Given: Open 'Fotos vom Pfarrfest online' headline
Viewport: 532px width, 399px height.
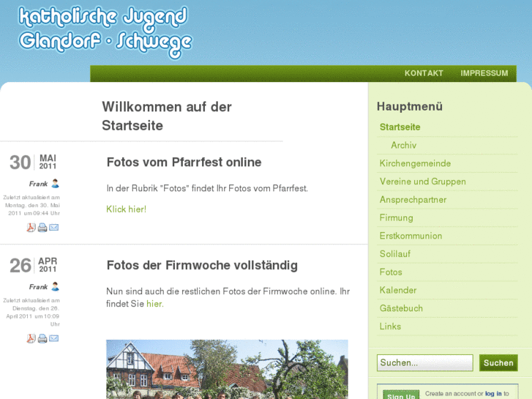Looking at the screenshot, I should pos(184,163).
